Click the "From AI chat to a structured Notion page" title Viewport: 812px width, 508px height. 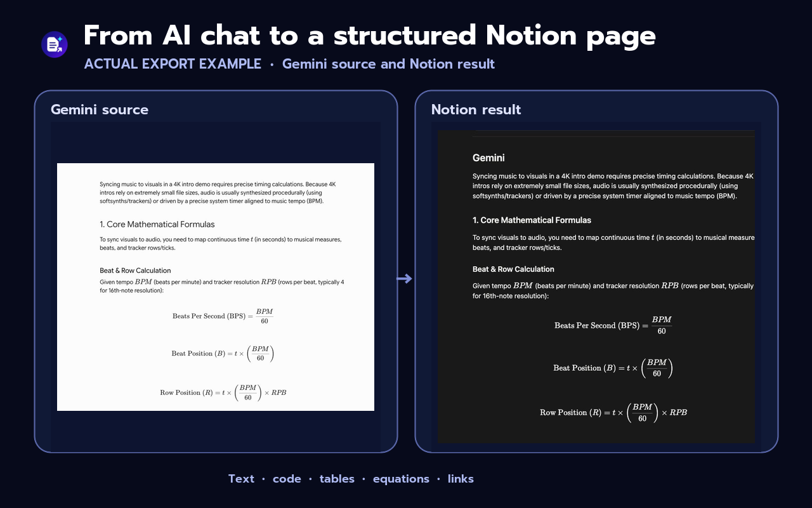370,36
